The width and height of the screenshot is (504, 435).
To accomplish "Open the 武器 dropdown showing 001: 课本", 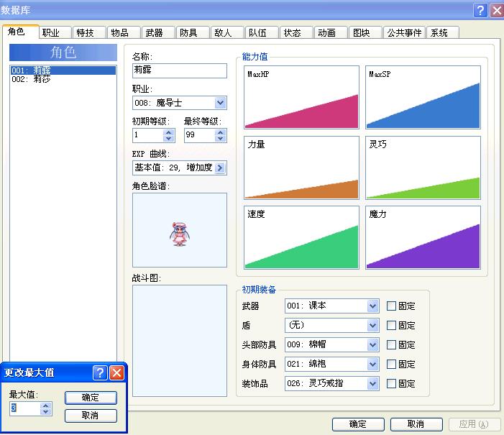I will pyautogui.click(x=331, y=306).
